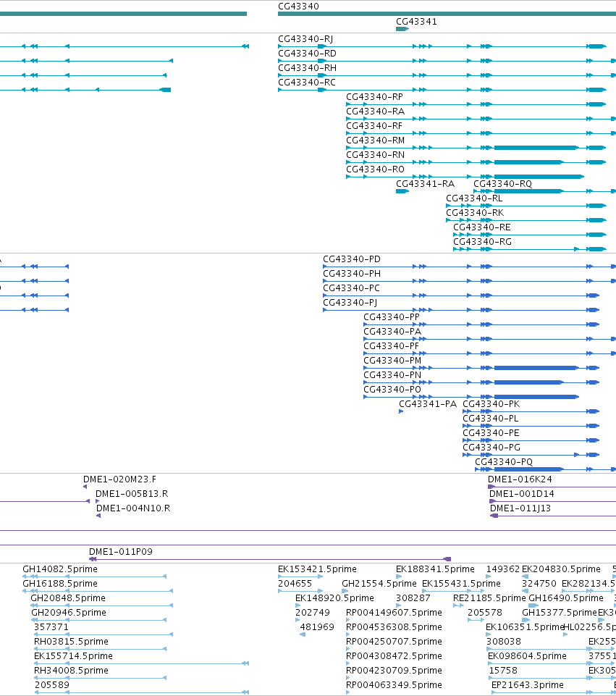Select transcript CG43340-RC
The height and width of the screenshot is (696, 616).
(306, 82)
